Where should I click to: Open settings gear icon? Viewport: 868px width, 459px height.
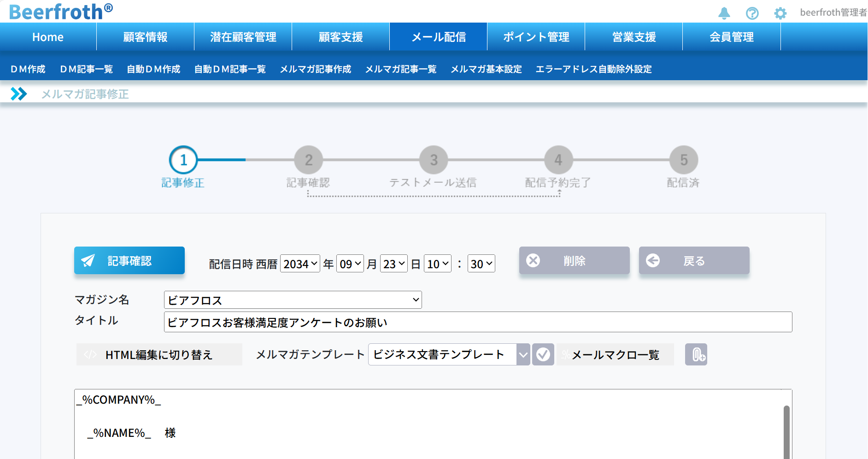[780, 13]
